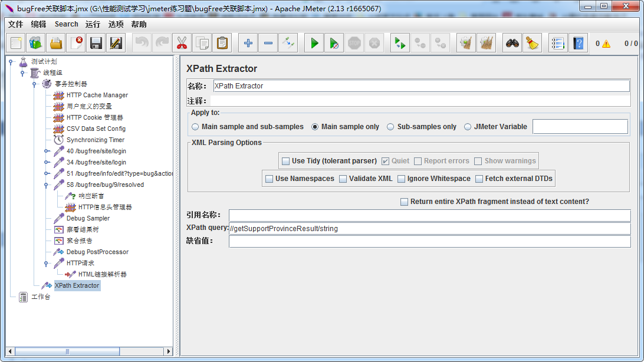Click tree scrollbar right arrow
This screenshot has height=362, width=644.
pos(168,351)
